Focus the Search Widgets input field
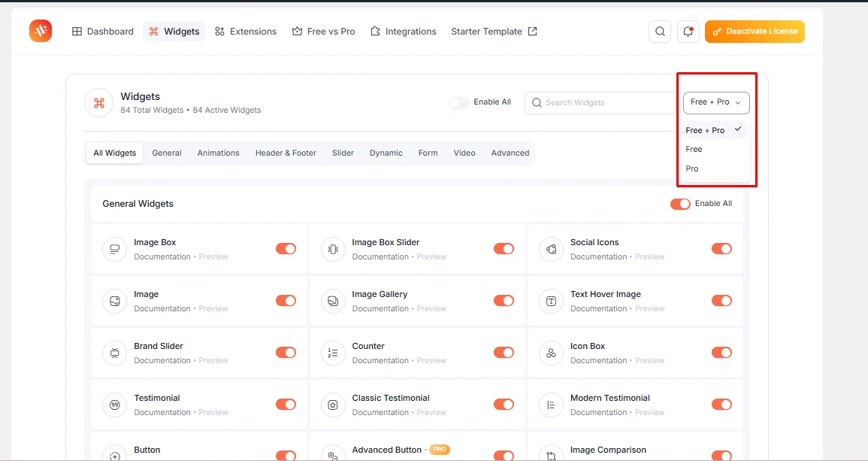This screenshot has height=461, width=868. click(602, 102)
